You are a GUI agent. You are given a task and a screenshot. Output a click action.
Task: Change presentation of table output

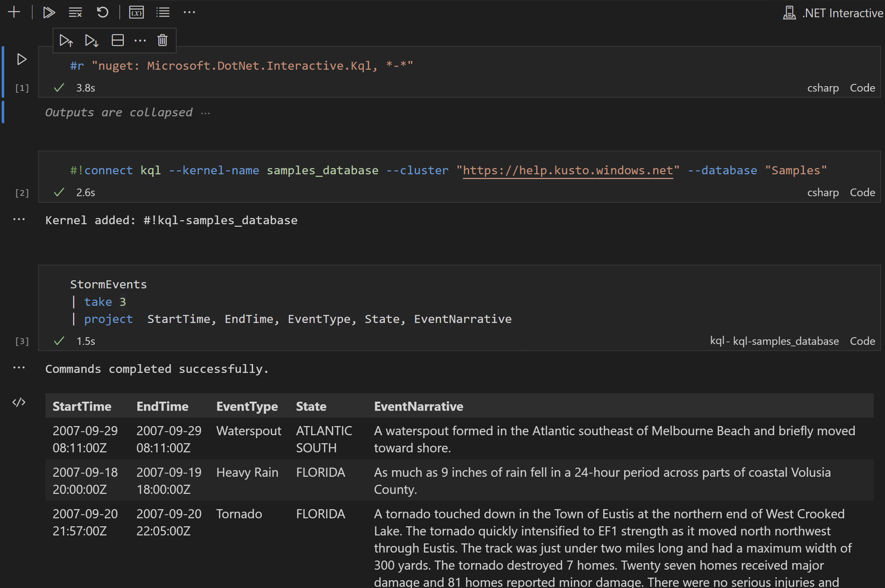click(19, 403)
